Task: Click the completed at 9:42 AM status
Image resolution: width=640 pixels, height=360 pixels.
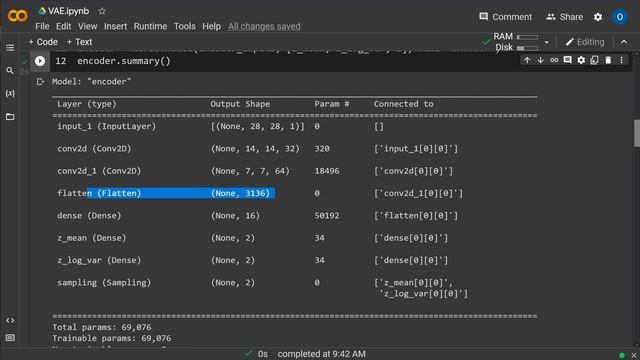Action: point(322,354)
